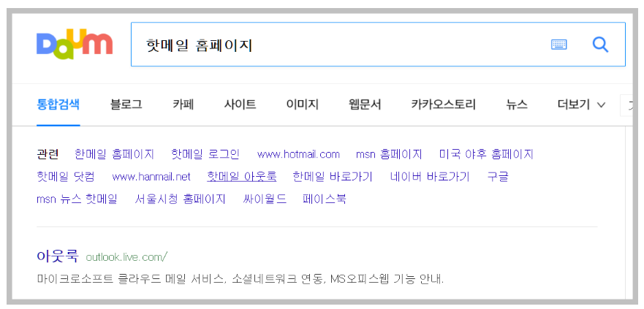The image size is (644, 309).
Task: Switch to the 웹문서 tab
Action: (x=365, y=104)
